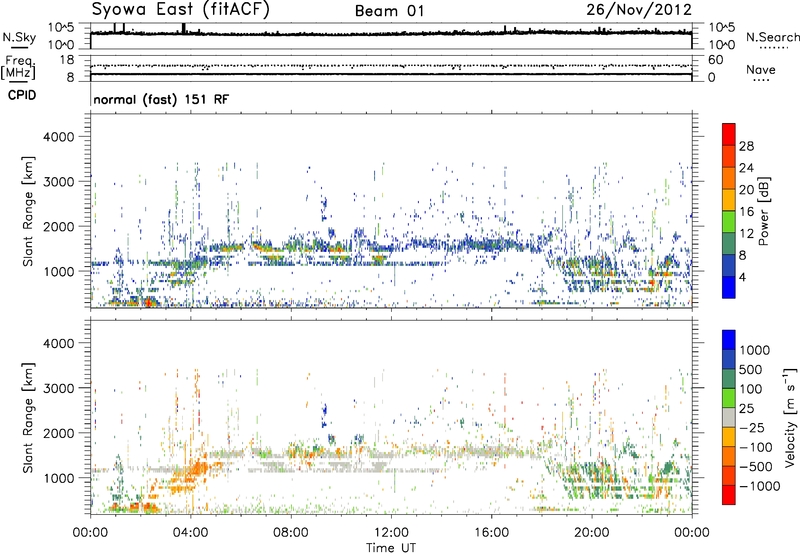
Task: Select the '500' velocity colorbar value
Action: pos(751,369)
